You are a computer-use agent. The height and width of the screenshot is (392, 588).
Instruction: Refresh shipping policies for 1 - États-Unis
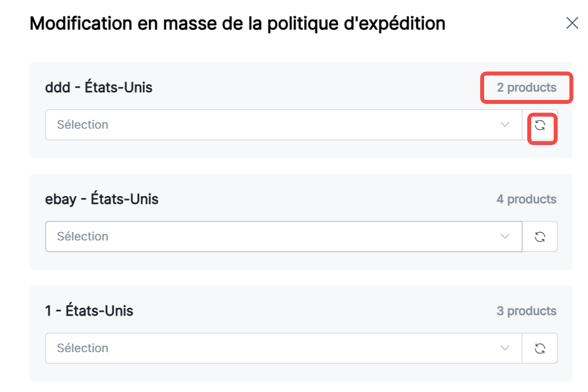click(540, 348)
